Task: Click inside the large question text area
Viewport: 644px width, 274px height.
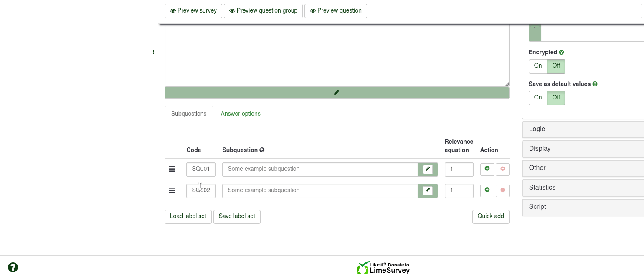Action: coord(337,56)
